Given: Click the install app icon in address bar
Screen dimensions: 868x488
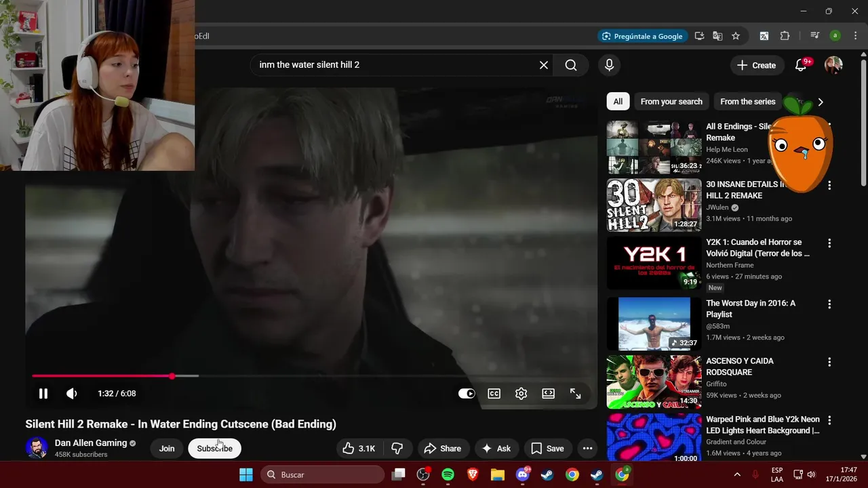Looking at the screenshot, I should [699, 36].
